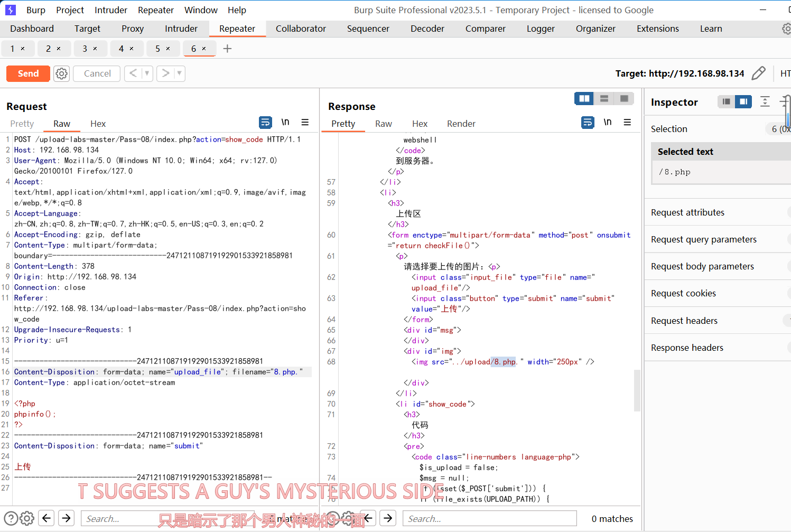Dock Inspector layout left icon
Viewport: 791px width, 532px height.
pyautogui.click(x=727, y=101)
